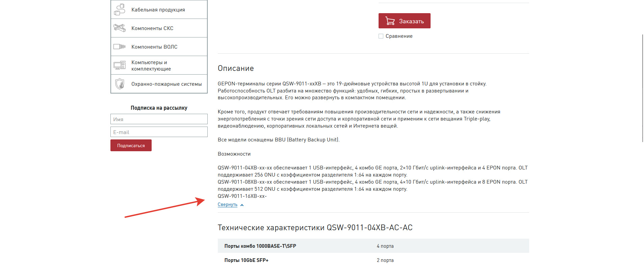Image resolution: width=644 pixels, height=266 pixels.
Task: Click the Порты комбо 1000BASE-T\SFP row label
Action: click(x=260, y=246)
